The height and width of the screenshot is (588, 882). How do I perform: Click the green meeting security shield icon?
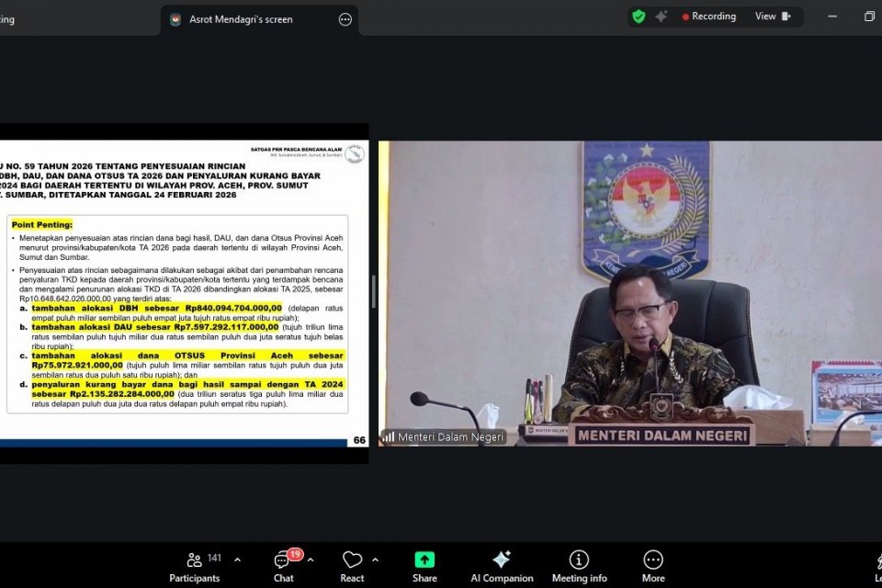[x=639, y=16]
